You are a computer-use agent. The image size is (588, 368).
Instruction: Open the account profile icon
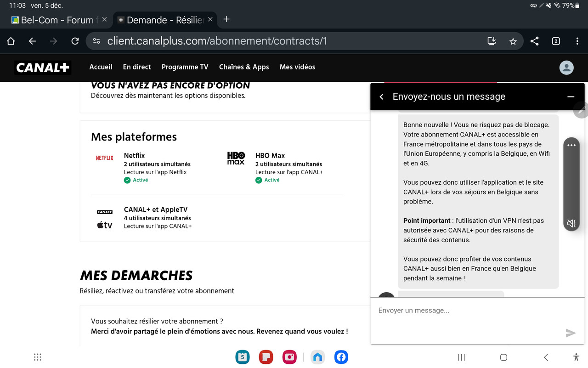click(x=566, y=67)
